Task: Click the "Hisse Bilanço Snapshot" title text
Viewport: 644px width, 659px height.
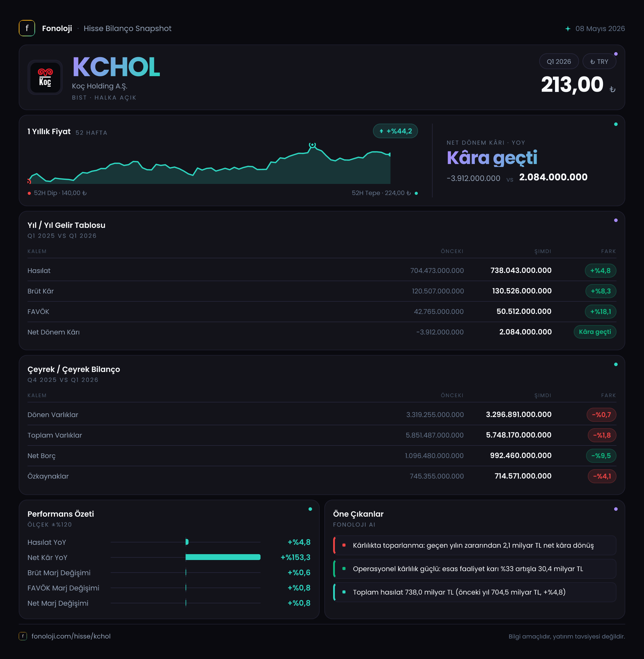Action: [x=128, y=28]
